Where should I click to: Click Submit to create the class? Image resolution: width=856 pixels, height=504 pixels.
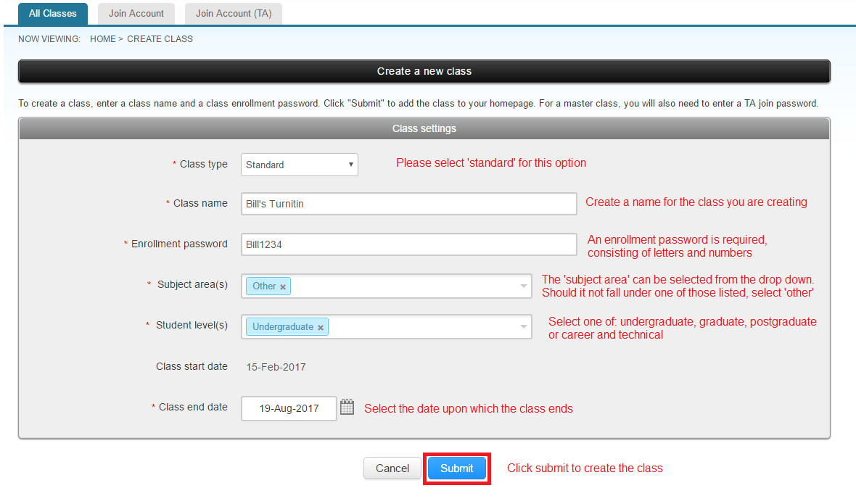pyautogui.click(x=457, y=468)
